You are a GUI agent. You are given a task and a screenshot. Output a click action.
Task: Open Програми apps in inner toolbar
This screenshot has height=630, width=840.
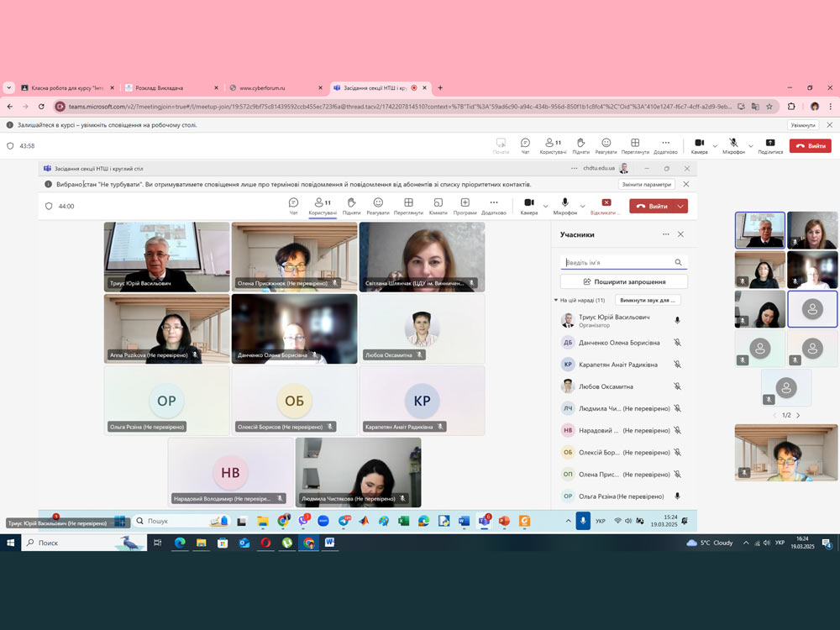pyautogui.click(x=465, y=206)
